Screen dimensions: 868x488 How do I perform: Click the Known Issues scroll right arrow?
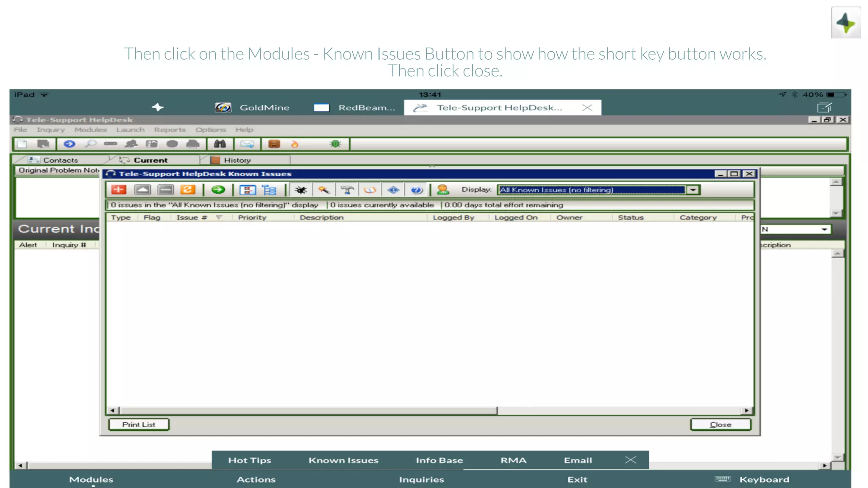point(747,410)
